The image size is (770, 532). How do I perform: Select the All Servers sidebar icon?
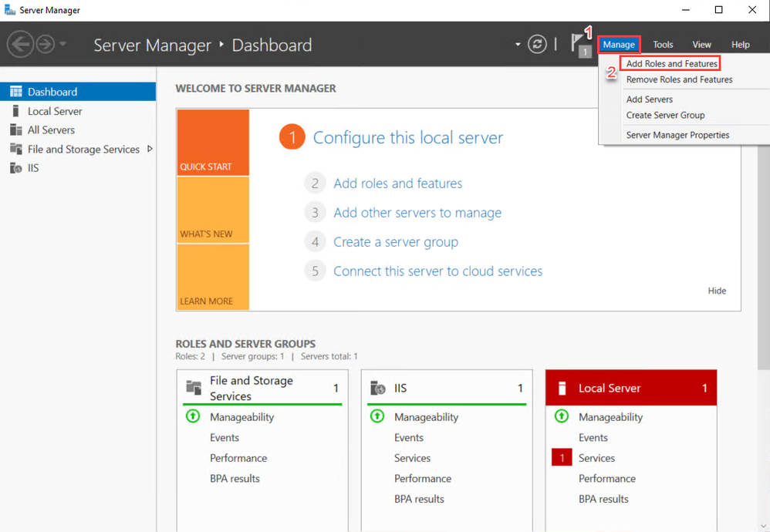(15, 130)
